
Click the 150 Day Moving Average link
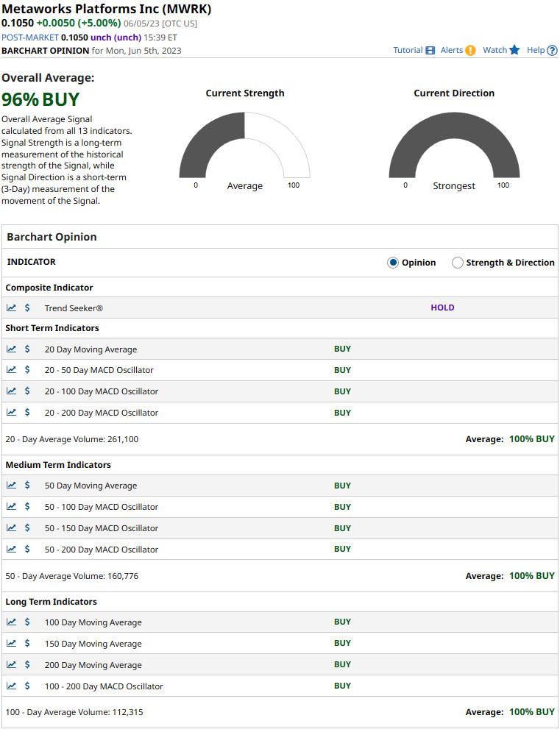point(93,644)
